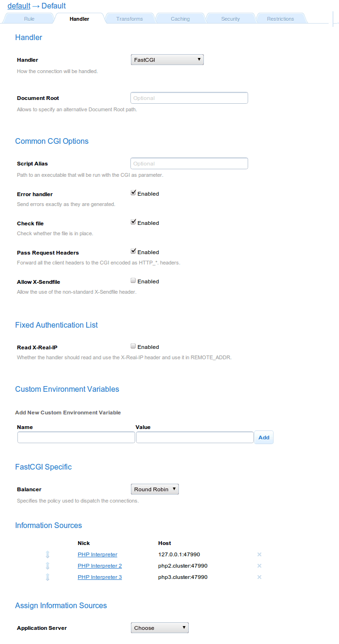Open the Application Server Choose dropdown

pos(160,628)
